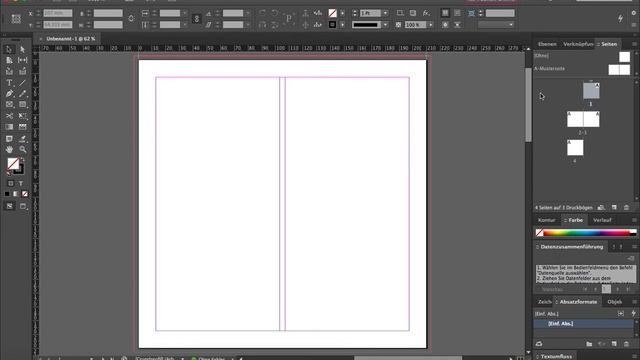Select the Scissors tool
Viewport: 640px width, 360px height.
pos(9,116)
